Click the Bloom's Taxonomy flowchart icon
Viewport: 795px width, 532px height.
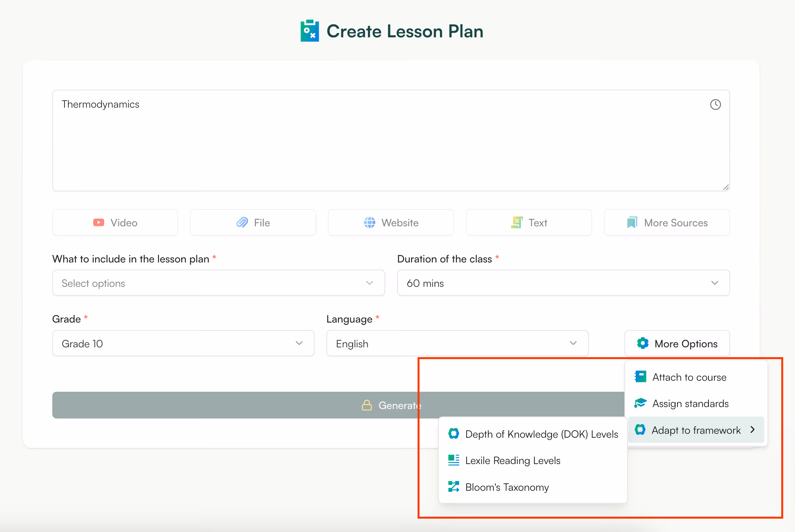(x=454, y=486)
